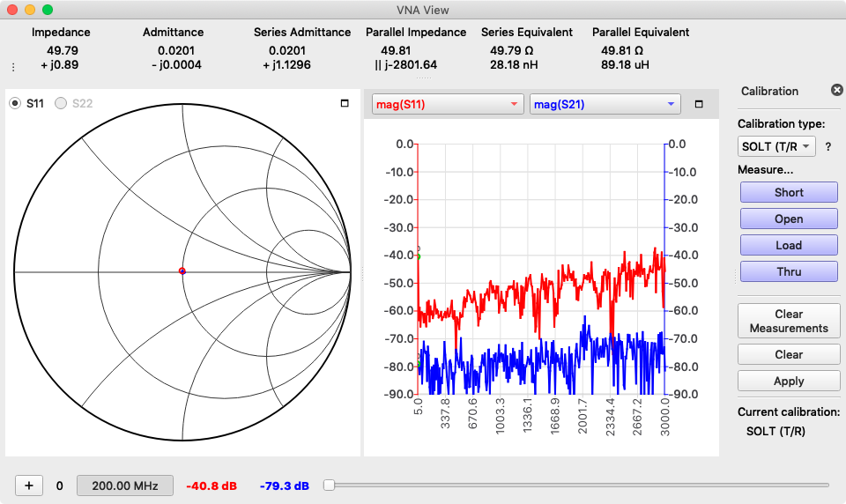Click the Series Admittance + j1.1296 value
The height and width of the screenshot is (504, 846).
click(286, 64)
